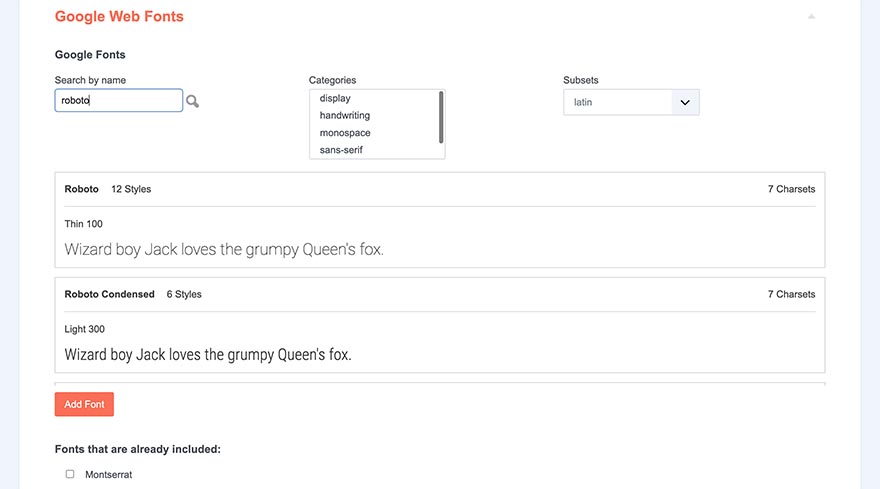Click the 6 Styles label
The image size is (880, 489).
coord(184,294)
